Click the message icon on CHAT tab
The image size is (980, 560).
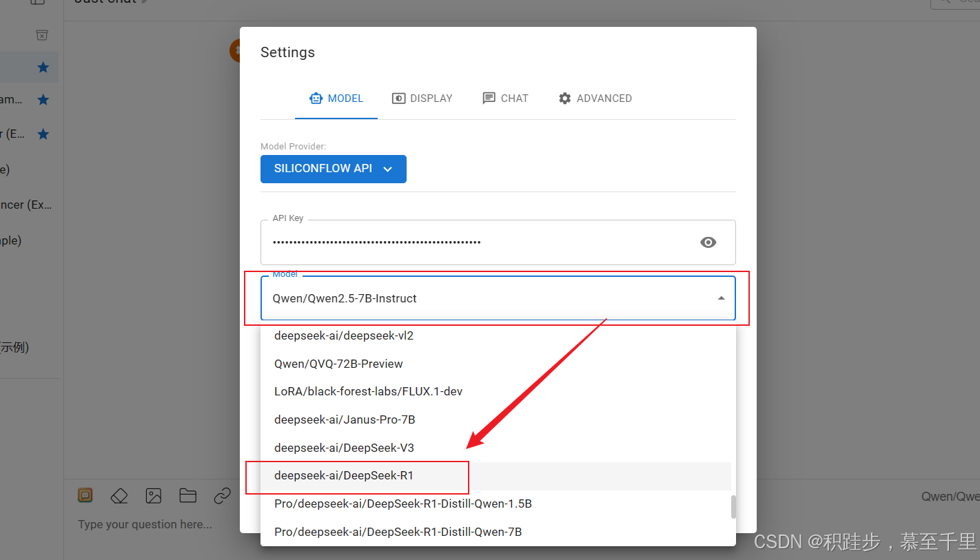point(489,98)
